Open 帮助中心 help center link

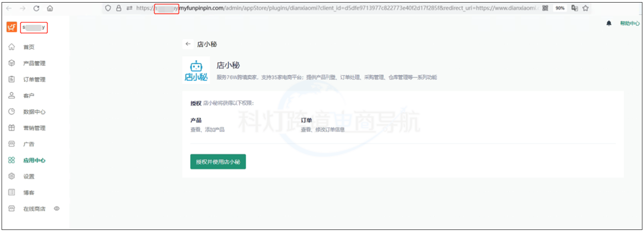630,23
